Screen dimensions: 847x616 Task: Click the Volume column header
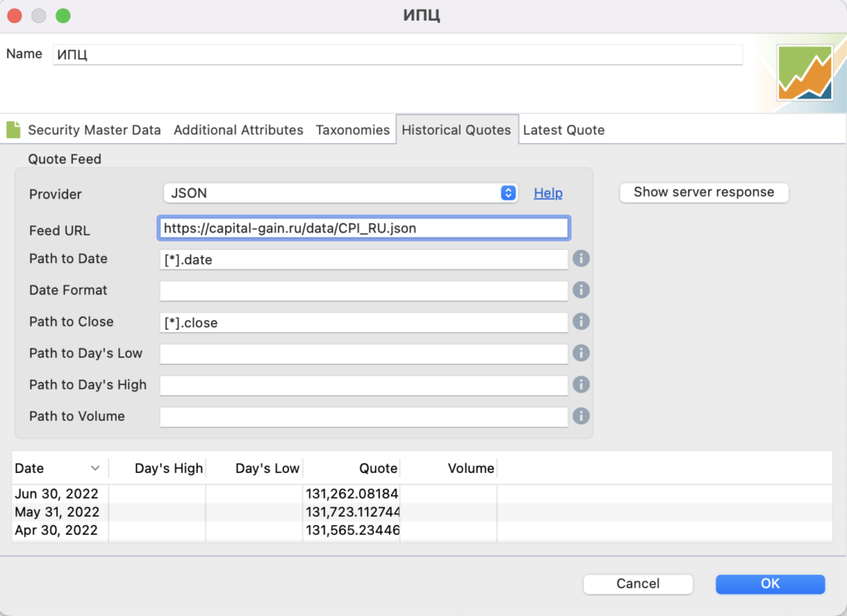448,468
